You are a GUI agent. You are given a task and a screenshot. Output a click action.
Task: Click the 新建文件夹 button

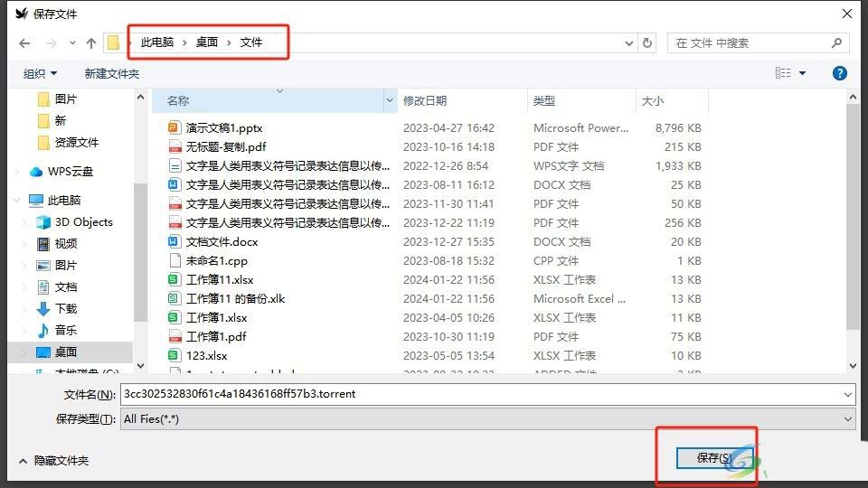111,73
